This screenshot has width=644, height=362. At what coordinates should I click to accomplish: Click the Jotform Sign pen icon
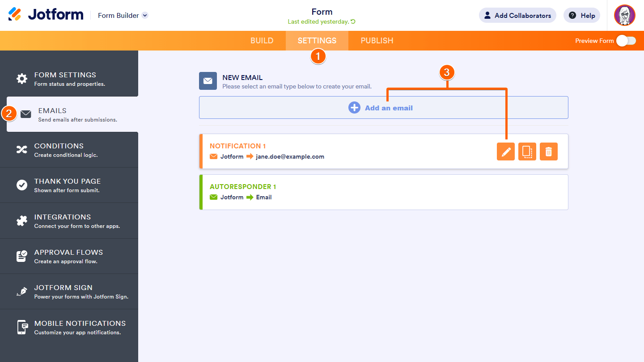tap(21, 291)
